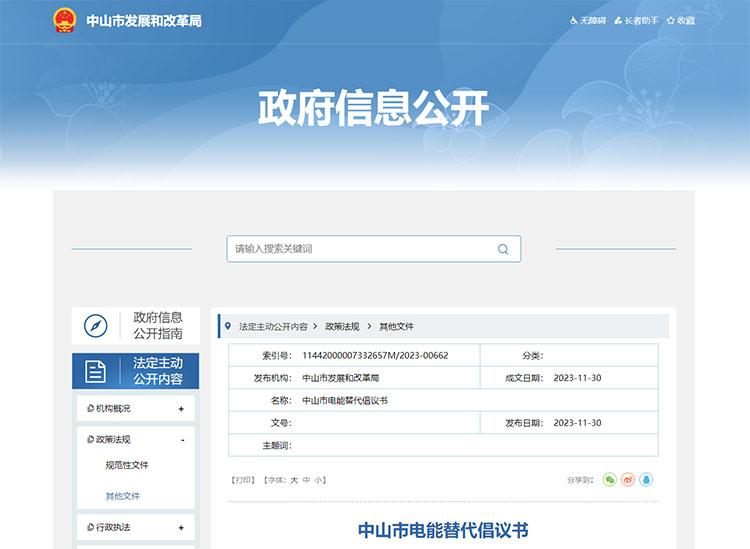Expand the 行政执法 section
Viewport: 750px width, 549px height.
[181, 528]
